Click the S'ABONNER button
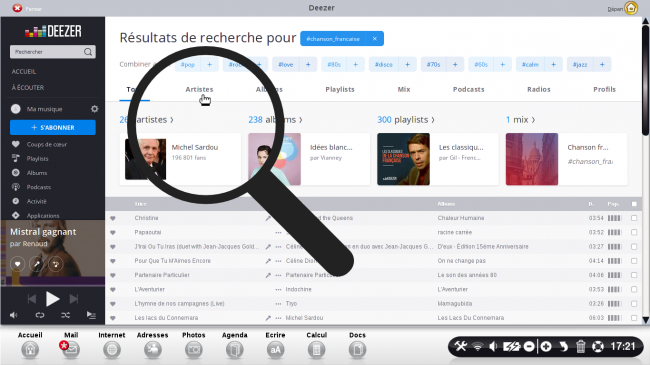The height and width of the screenshot is (365, 650). tap(53, 127)
